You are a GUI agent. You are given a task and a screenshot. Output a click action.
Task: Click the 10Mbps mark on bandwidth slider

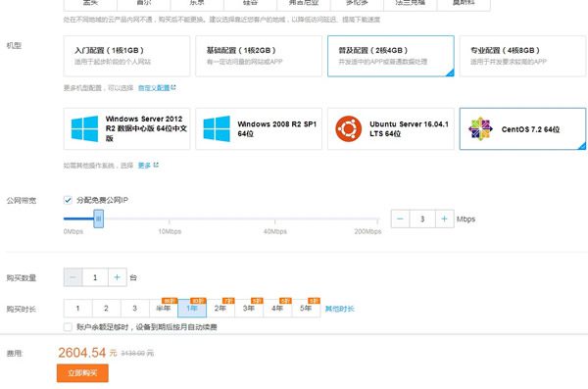(170, 231)
